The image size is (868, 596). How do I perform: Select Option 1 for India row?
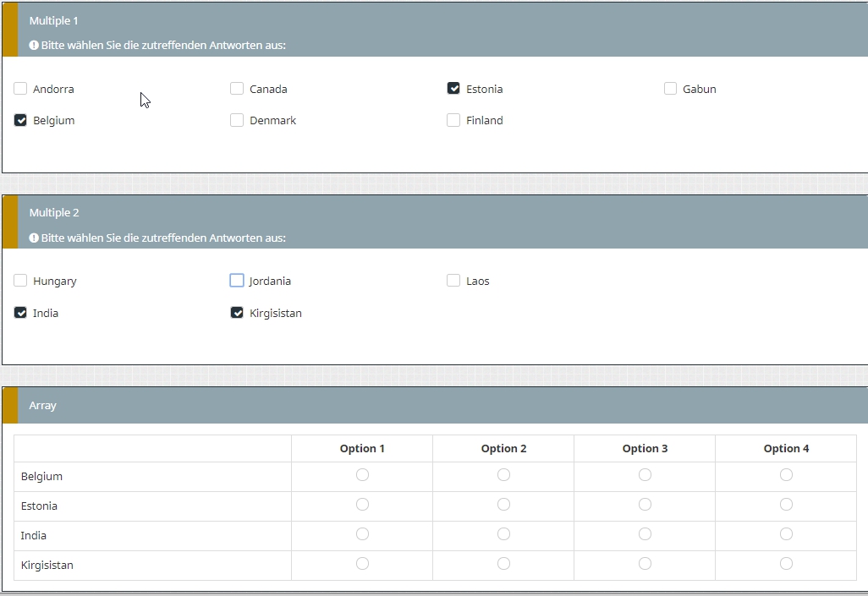tap(362, 534)
